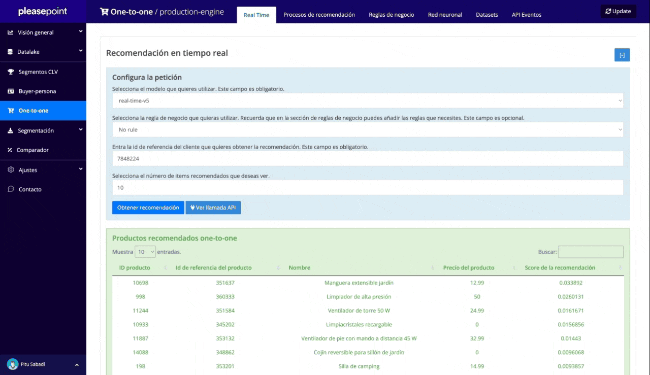Click the Ver llamada API button

coord(213,208)
